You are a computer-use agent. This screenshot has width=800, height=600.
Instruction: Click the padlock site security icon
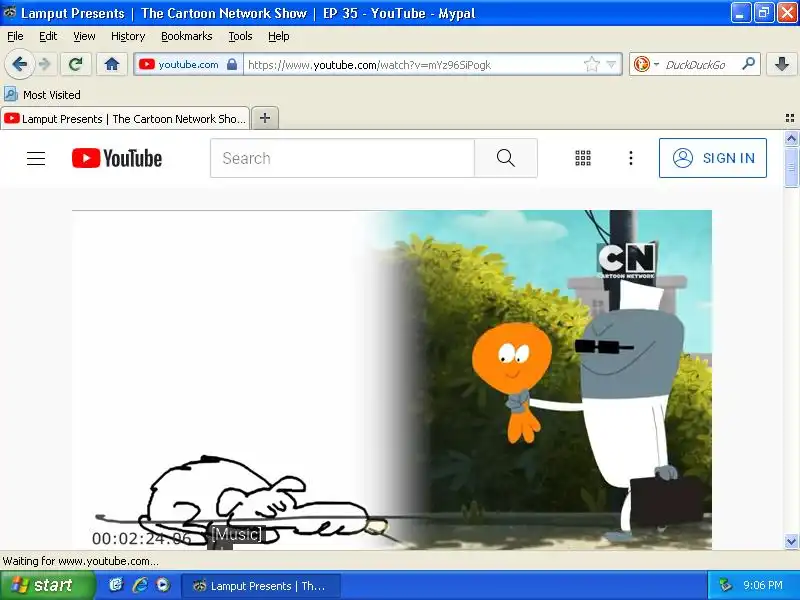click(x=232, y=64)
